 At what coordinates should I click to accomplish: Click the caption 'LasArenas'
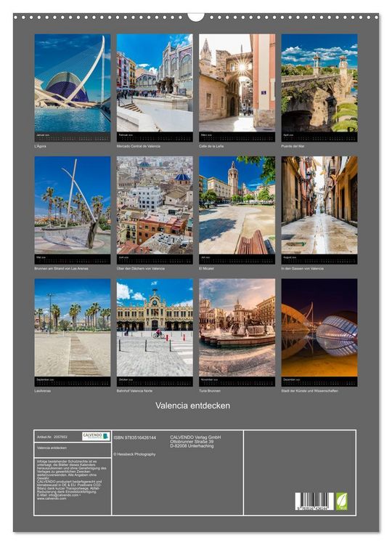coord(42,391)
